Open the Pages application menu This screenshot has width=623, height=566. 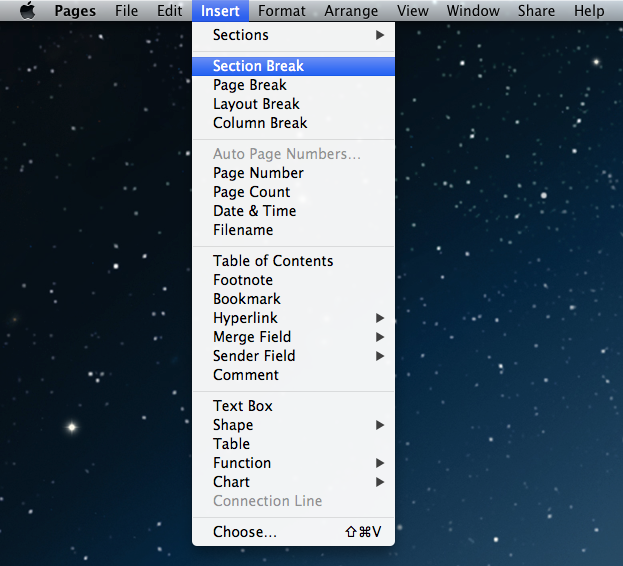point(75,11)
